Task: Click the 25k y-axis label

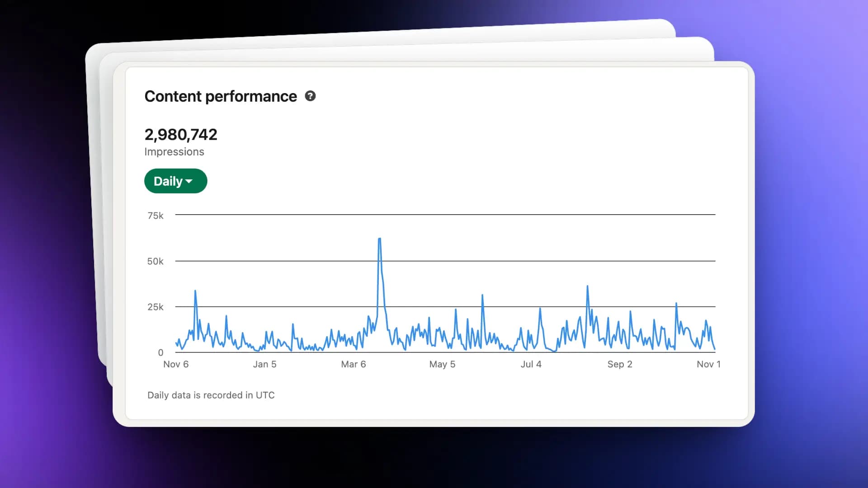Action: coord(156,307)
